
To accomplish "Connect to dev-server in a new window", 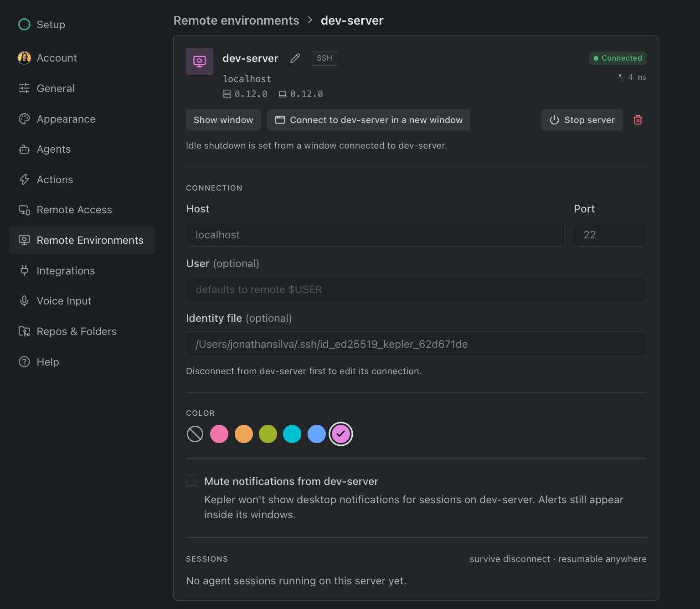I will click(369, 120).
